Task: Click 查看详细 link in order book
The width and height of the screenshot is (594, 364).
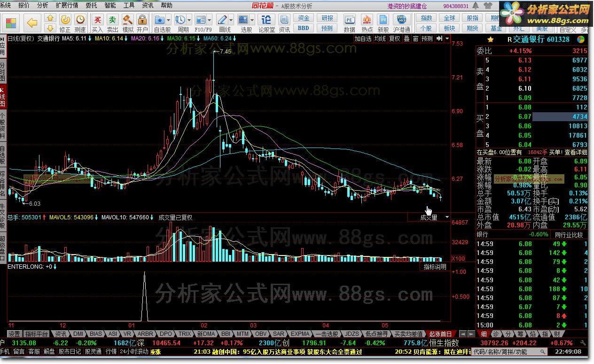Action: 576,152
